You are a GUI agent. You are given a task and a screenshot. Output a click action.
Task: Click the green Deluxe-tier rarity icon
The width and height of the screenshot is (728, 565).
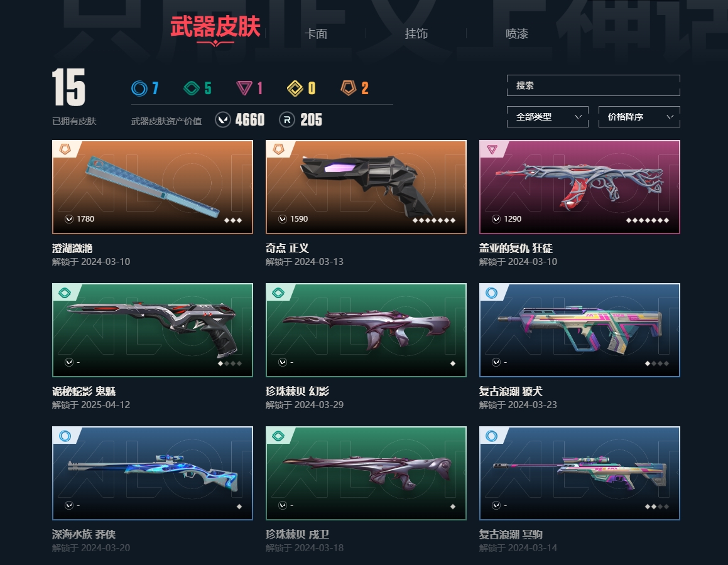tap(192, 88)
